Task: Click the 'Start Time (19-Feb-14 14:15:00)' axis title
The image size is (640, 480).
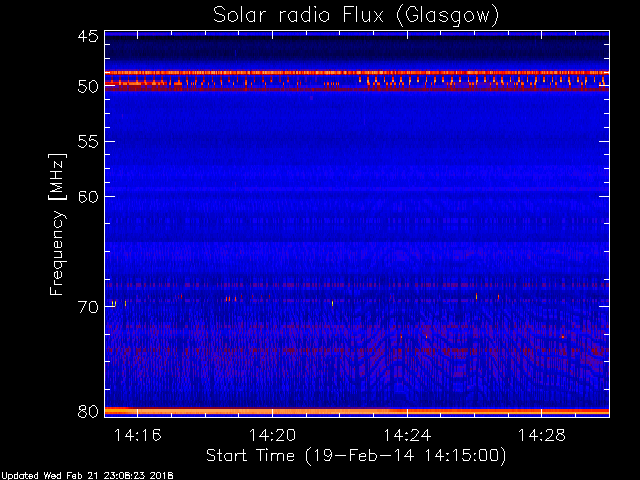Action: [356, 456]
